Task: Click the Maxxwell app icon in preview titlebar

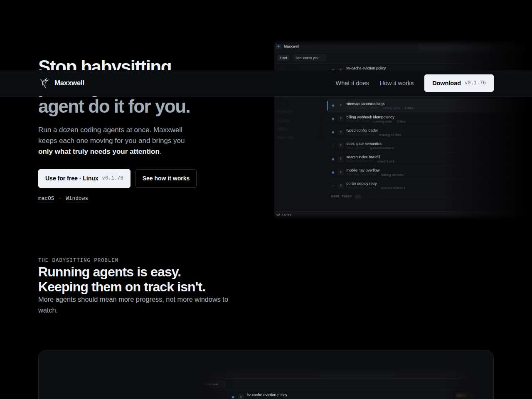Action: 278,46
